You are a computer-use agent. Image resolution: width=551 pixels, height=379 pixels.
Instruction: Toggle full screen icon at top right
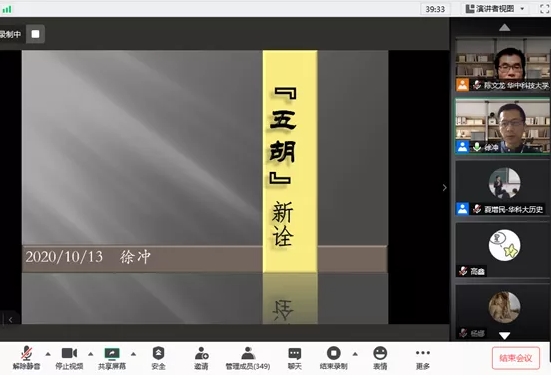click(545, 9)
